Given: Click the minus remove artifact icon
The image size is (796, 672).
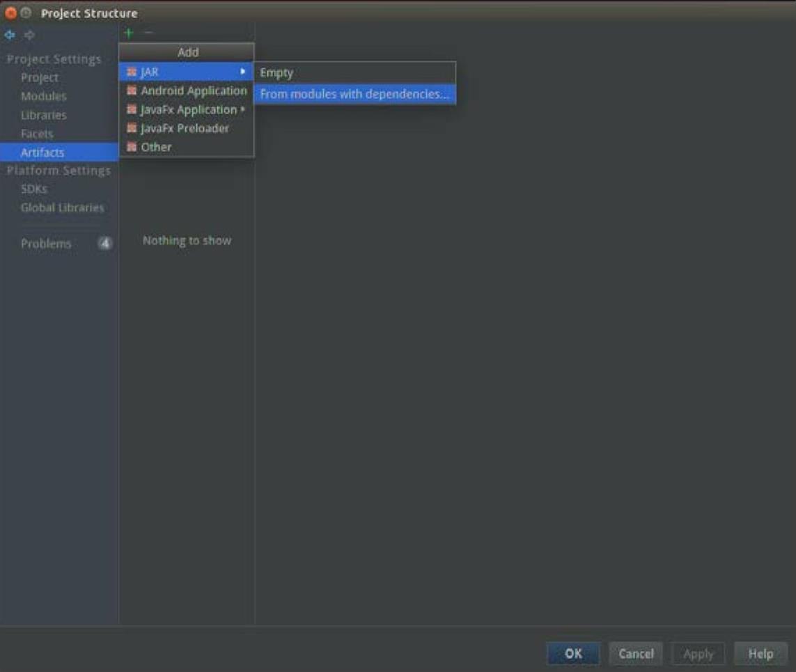Looking at the screenshot, I should click(148, 33).
